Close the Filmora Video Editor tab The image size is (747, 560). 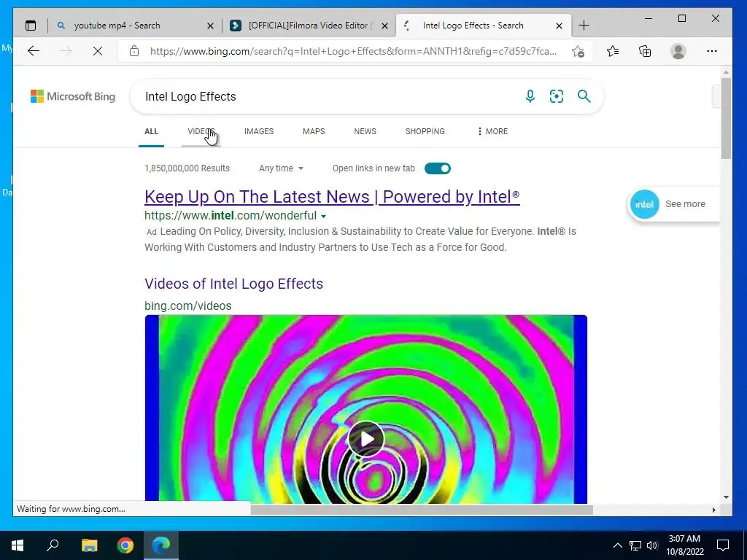tap(385, 26)
